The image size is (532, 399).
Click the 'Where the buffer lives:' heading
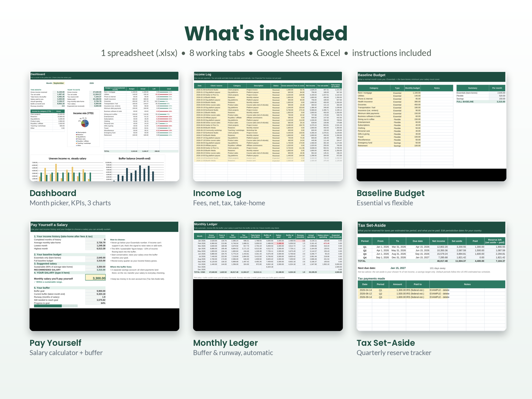tap(121, 267)
